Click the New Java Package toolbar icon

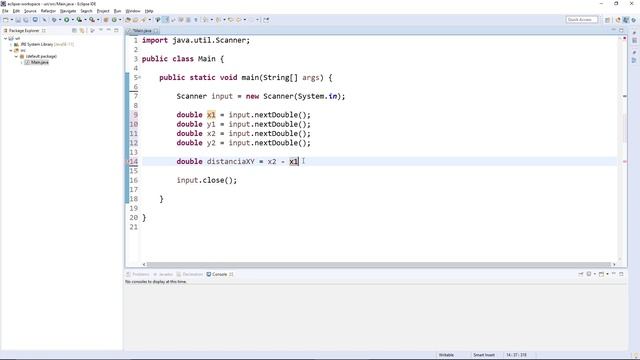pyautogui.click(x=106, y=20)
